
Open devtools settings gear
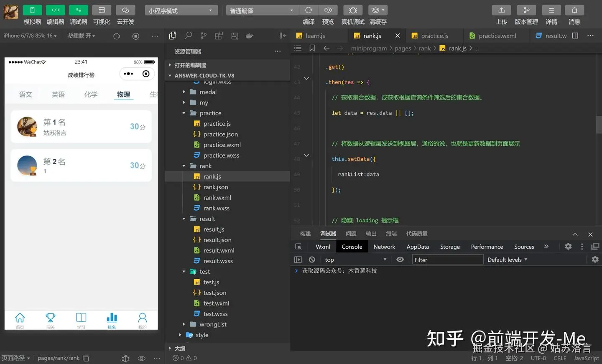[x=568, y=247]
